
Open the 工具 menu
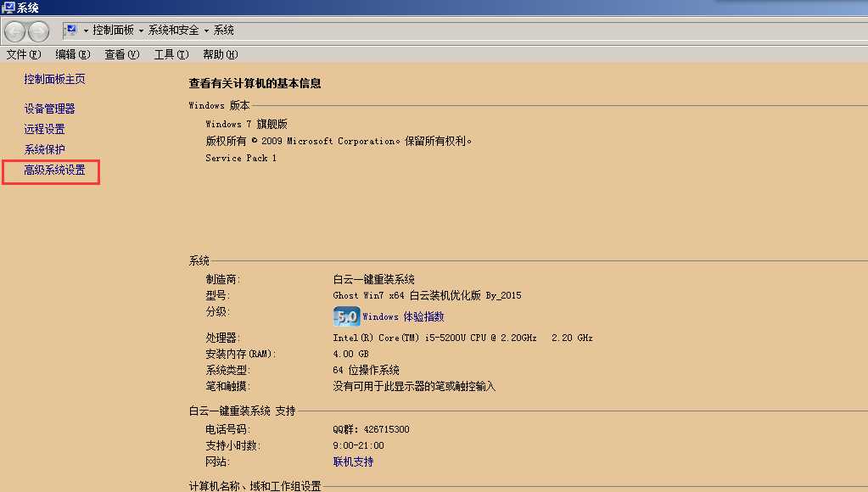click(x=170, y=53)
